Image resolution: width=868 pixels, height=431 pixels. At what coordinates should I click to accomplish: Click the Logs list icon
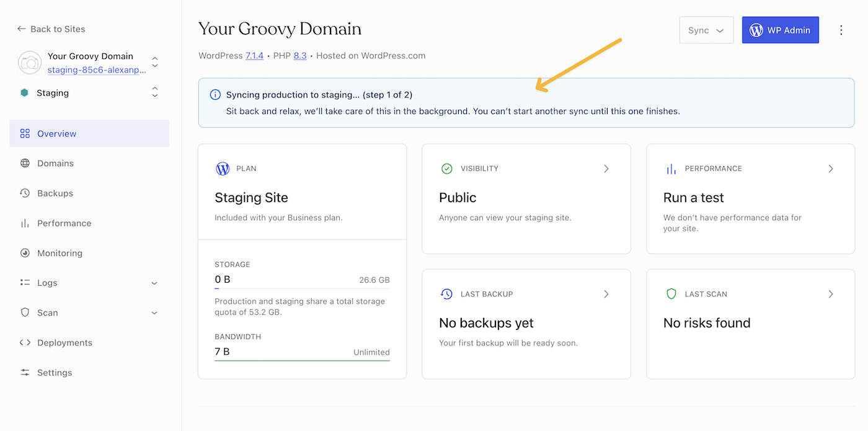[25, 283]
